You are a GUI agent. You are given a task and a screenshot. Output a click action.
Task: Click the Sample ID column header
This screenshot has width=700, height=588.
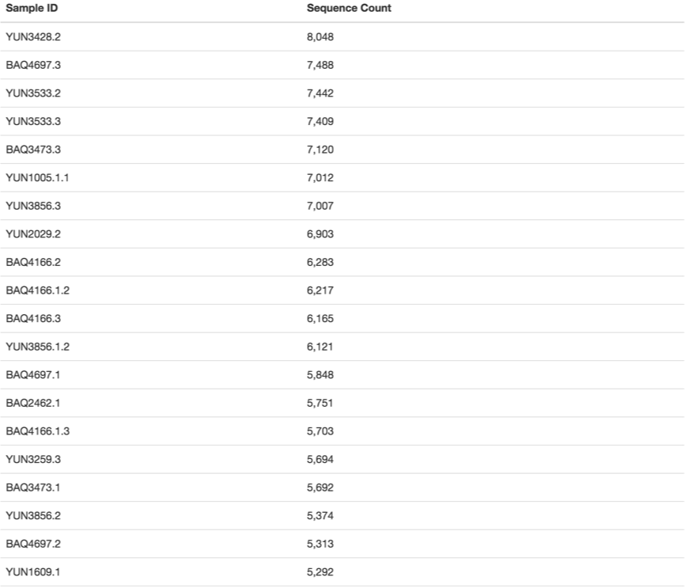point(31,9)
